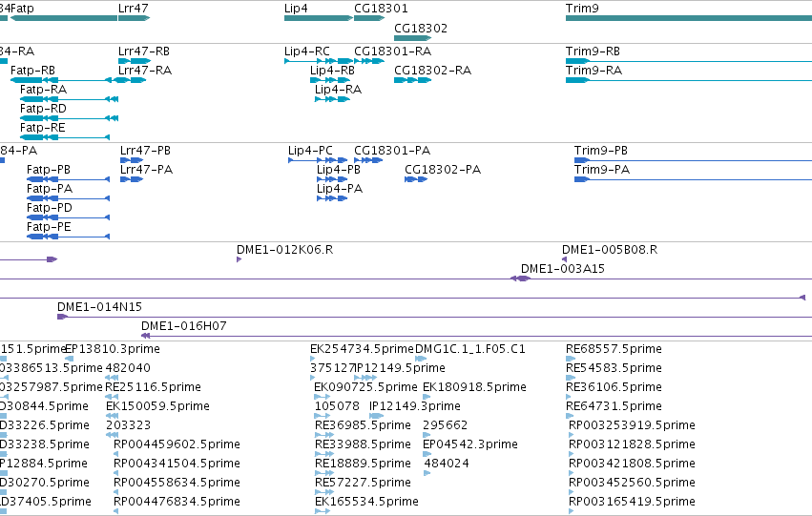Select EST RE68557.5prime
The image size is (812, 516).
tap(571, 359)
